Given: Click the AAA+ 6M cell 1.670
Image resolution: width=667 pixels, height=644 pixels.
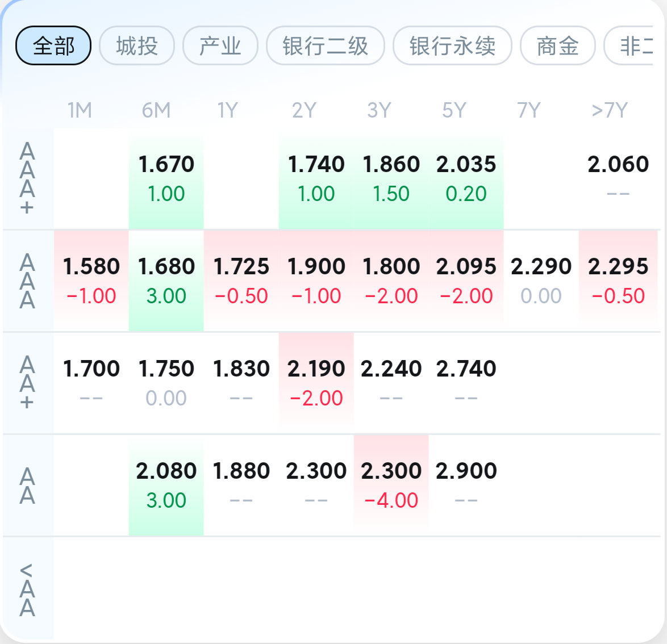Looking at the screenshot, I should click(166, 179).
